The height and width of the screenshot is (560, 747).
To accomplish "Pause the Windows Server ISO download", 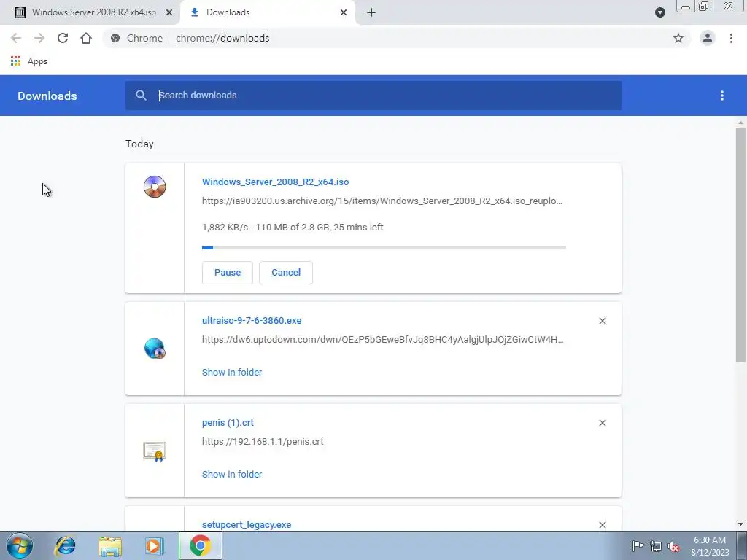I will 228,273.
